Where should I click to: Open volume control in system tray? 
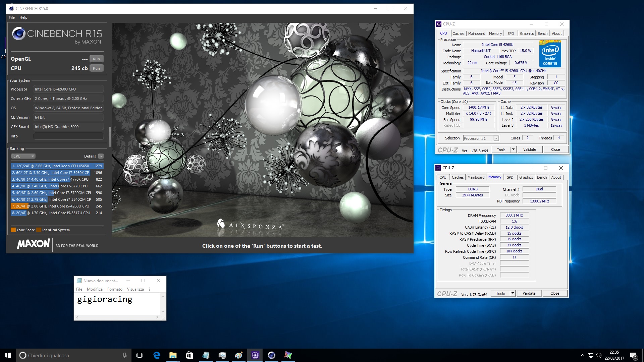(x=599, y=355)
